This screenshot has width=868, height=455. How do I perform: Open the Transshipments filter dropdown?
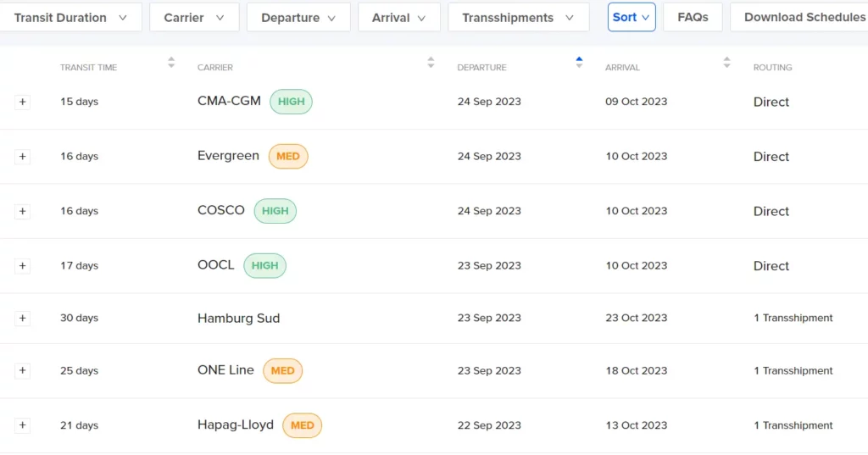[519, 18]
